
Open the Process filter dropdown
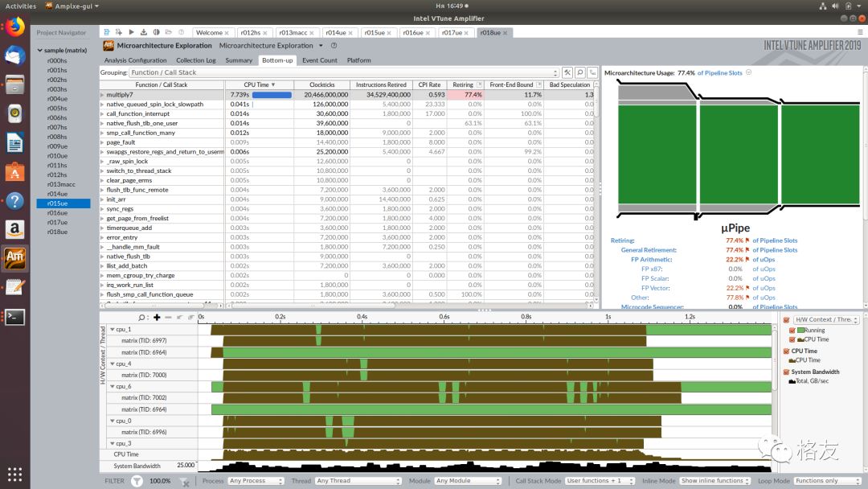click(x=256, y=481)
